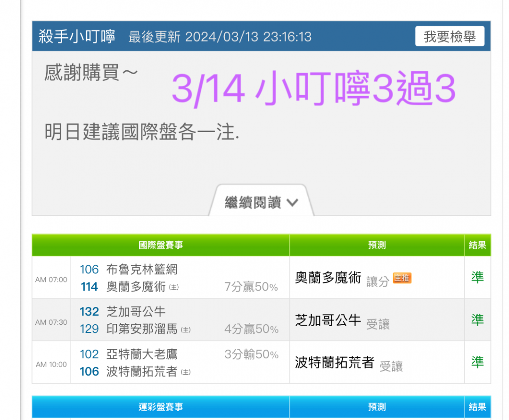The image size is (509, 420).
Task: Click score 106 for 布魯克林籃網
Action: (89, 270)
